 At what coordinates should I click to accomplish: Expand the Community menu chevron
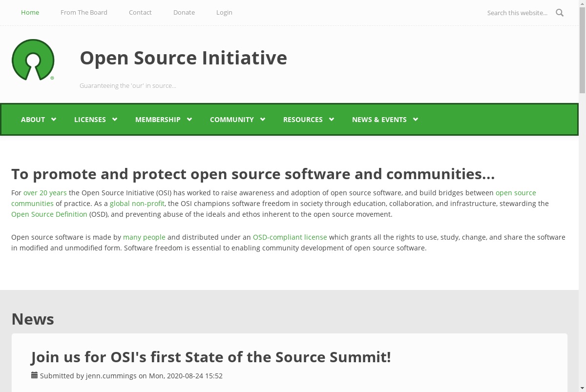[263, 119]
